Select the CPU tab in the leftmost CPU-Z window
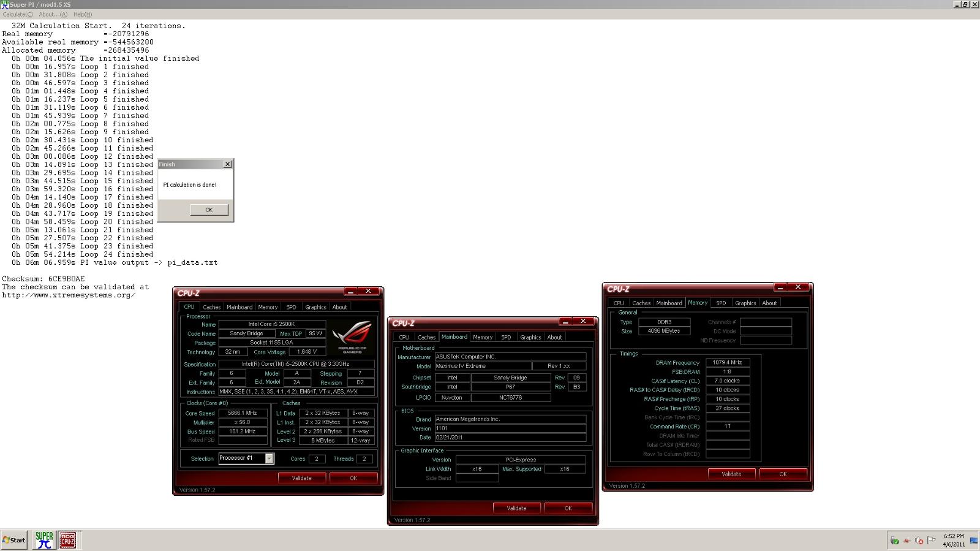The width and height of the screenshot is (980, 551). click(x=189, y=307)
